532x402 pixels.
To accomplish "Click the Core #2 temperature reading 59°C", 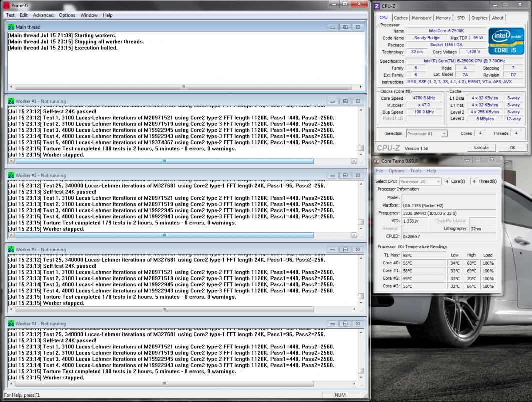I will (x=424, y=278).
